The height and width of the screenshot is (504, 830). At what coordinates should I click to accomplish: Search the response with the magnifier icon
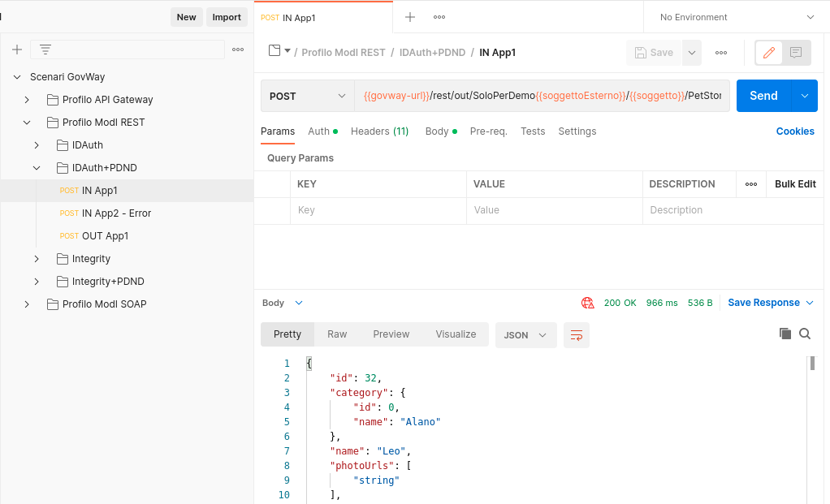pyautogui.click(x=805, y=334)
